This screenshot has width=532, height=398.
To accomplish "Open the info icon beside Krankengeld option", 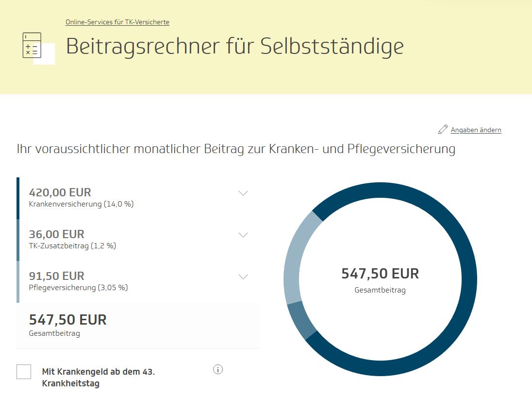I will coord(218,369).
